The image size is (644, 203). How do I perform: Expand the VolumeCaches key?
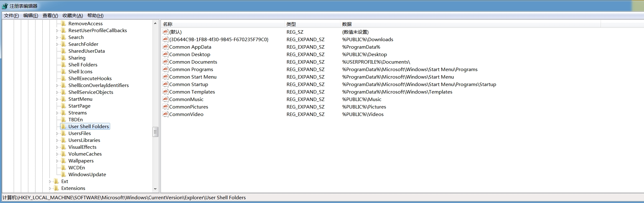(57, 154)
